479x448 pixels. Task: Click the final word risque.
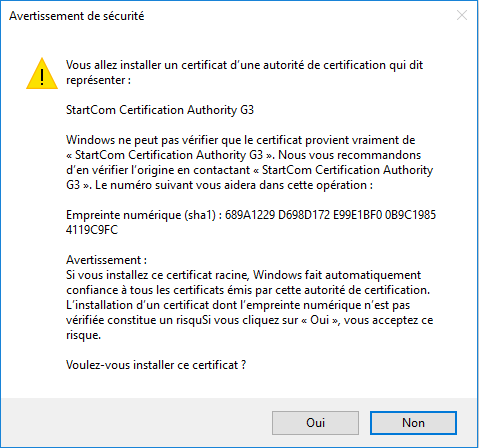83,335
